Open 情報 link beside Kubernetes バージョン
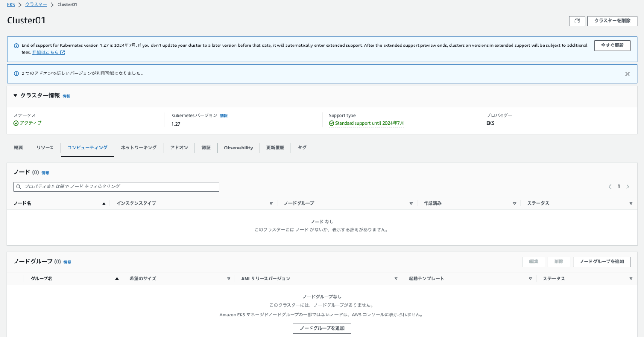This screenshot has width=644, height=337. click(x=224, y=116)
